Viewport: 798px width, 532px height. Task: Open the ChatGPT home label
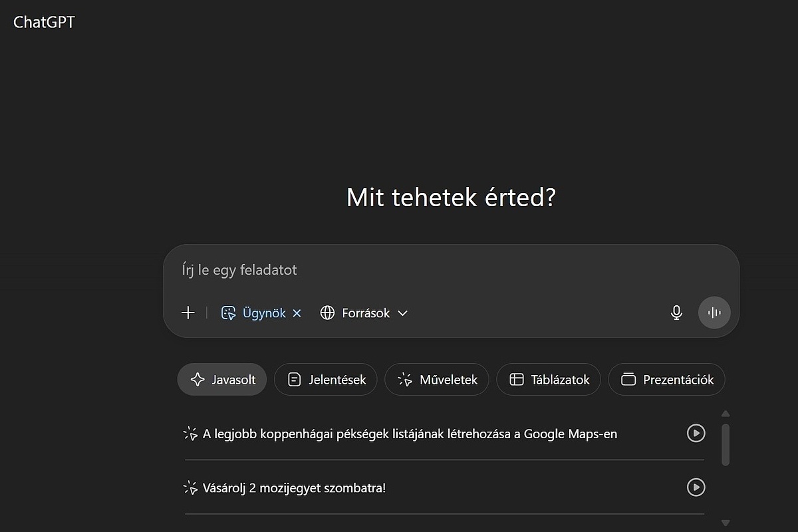click(43, 21)
